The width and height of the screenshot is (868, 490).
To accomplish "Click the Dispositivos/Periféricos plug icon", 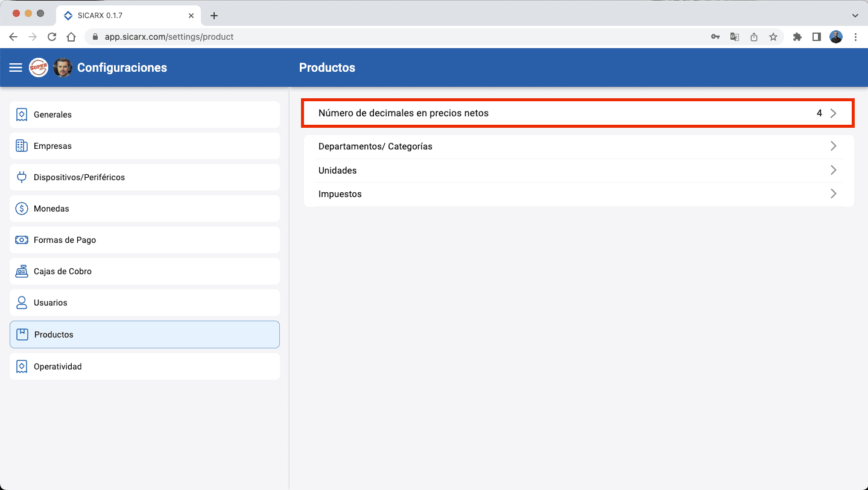I will pos(22,177).
